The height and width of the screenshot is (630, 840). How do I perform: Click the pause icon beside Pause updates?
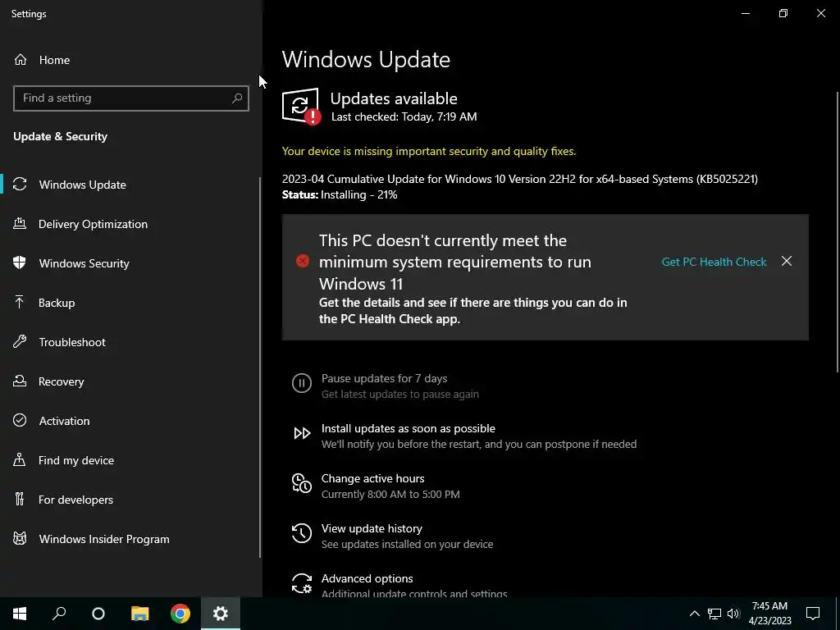pyautogui.click(x=302, y=384)
